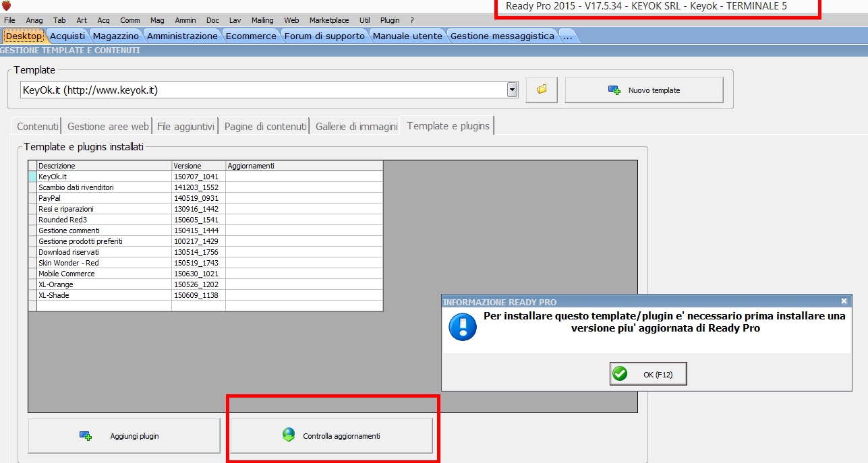Switch to the Desktop tab
868x463 pixels.
[24, 36]
